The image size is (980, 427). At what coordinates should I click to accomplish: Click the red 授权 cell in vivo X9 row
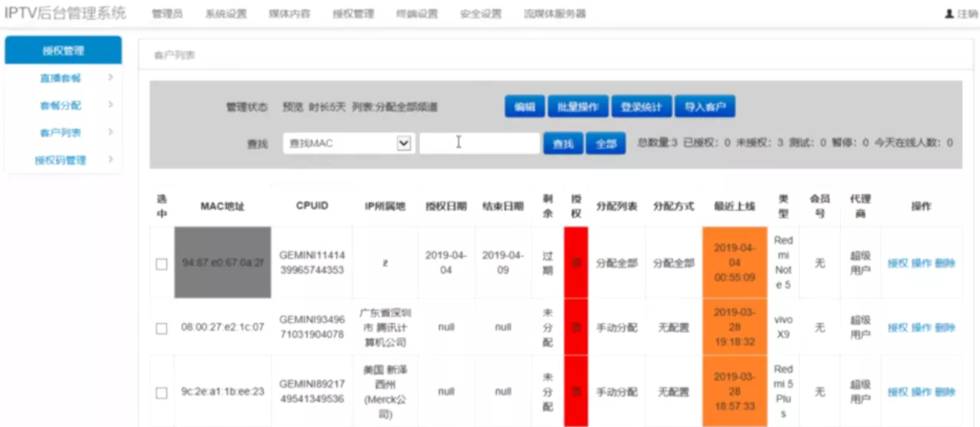pyautogui.click(x=576, y=327)
